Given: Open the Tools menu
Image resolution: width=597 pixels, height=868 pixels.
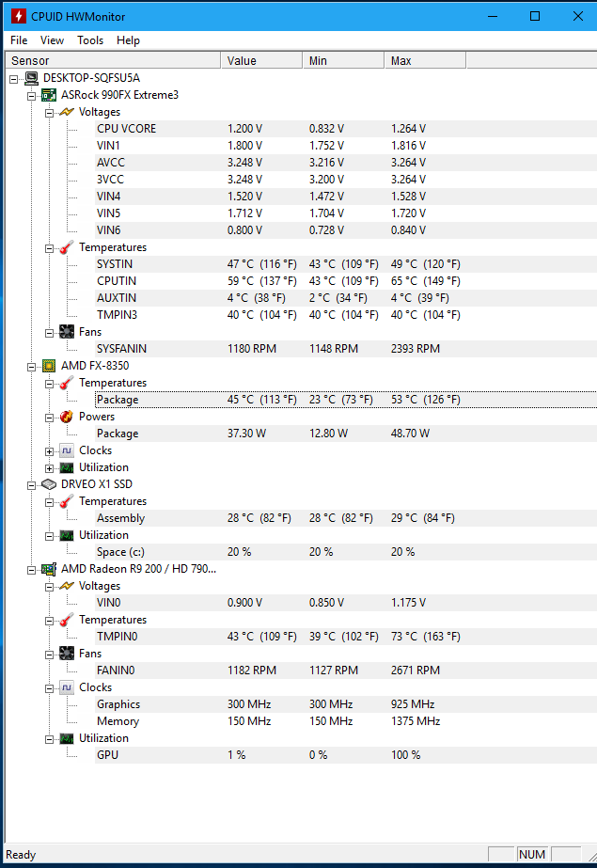Looking at the screenshot, I should (90, 40).
